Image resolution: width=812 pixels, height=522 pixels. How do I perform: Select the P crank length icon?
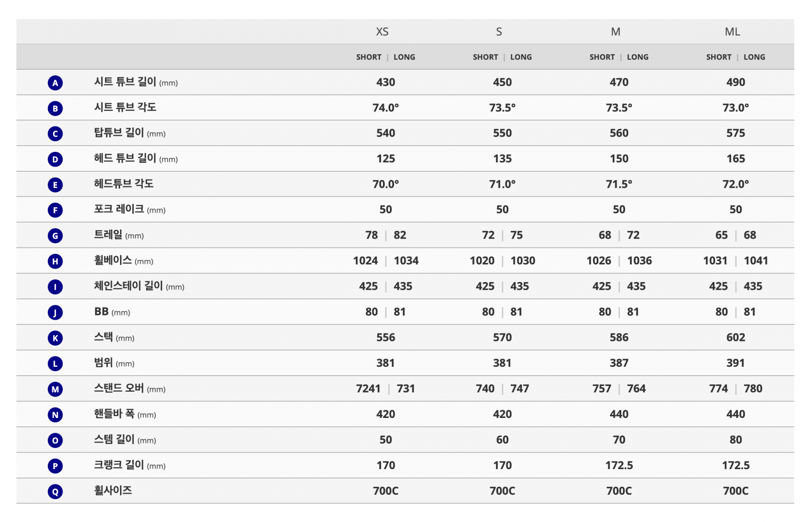(x=55, y=466)
